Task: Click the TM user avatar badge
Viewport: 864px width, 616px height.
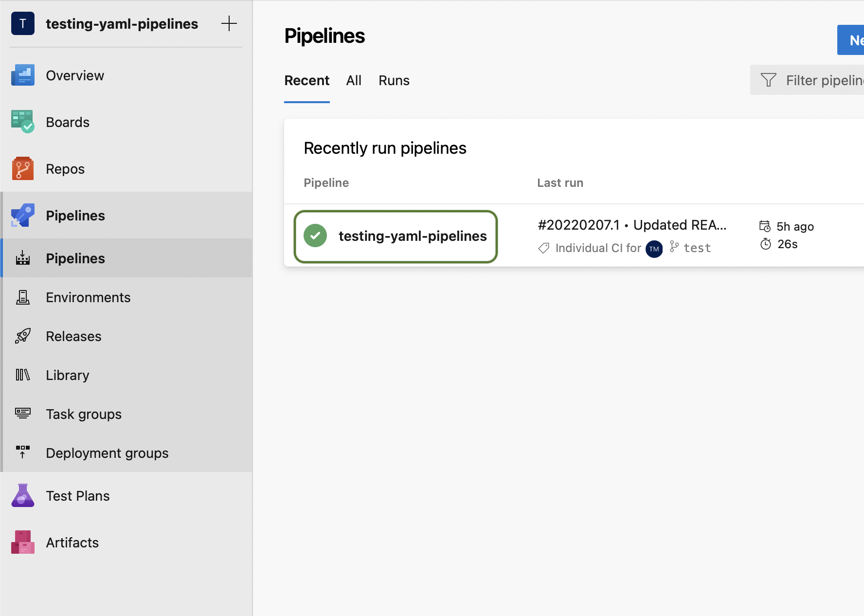Action: click(654, 249)
